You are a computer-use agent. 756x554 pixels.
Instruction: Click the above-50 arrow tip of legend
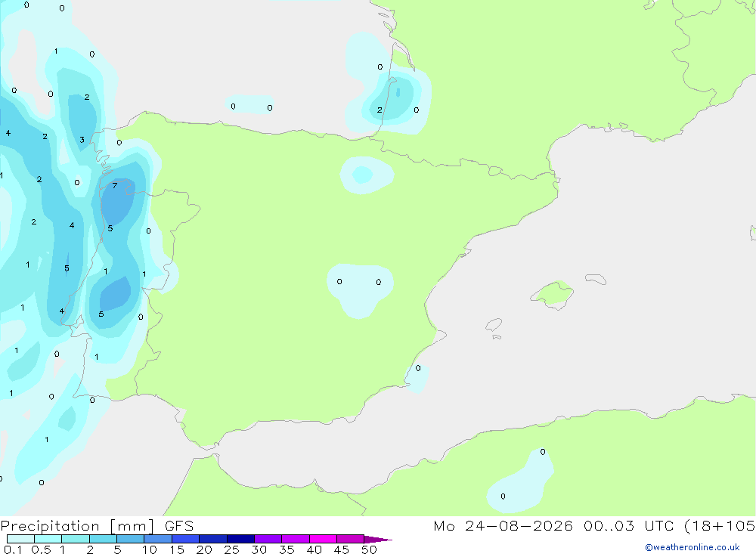(x=377, y=540)
